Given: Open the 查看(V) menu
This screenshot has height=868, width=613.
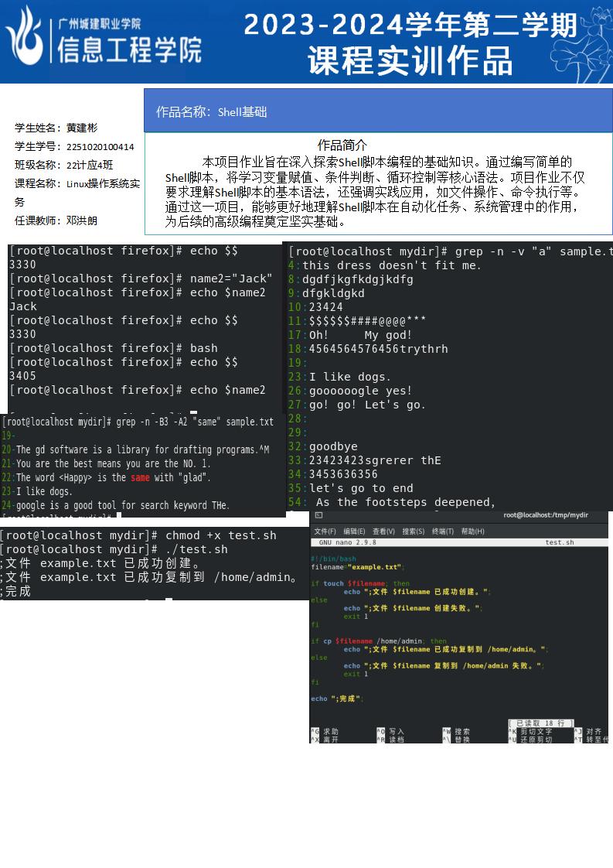Looking at the screenshot, I should (383, 531).
